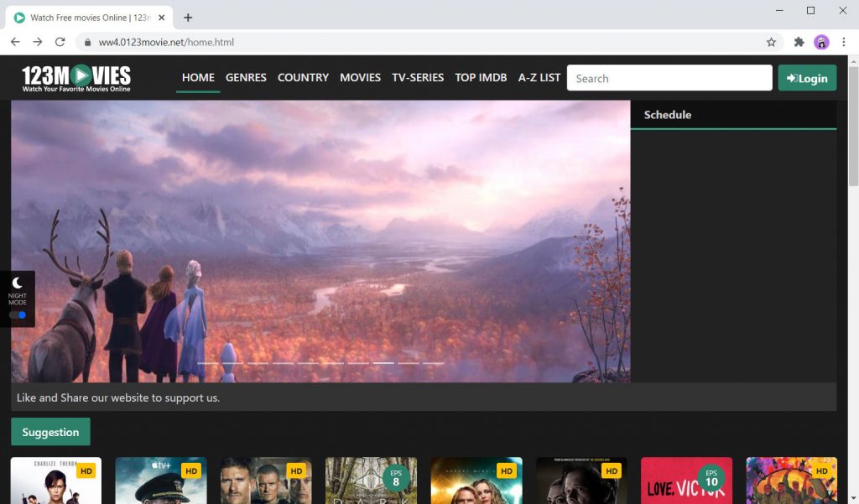The width and height of the screenshot is (859, 504).
Task: Click the EPS 10 badge
Action: tap(711, 478)
